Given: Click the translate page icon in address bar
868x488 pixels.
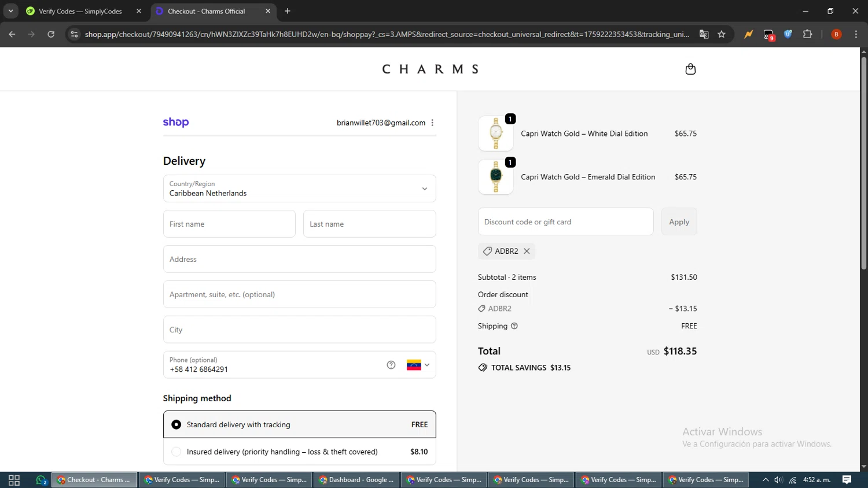Looking at the screenshot, I should 704,34.
